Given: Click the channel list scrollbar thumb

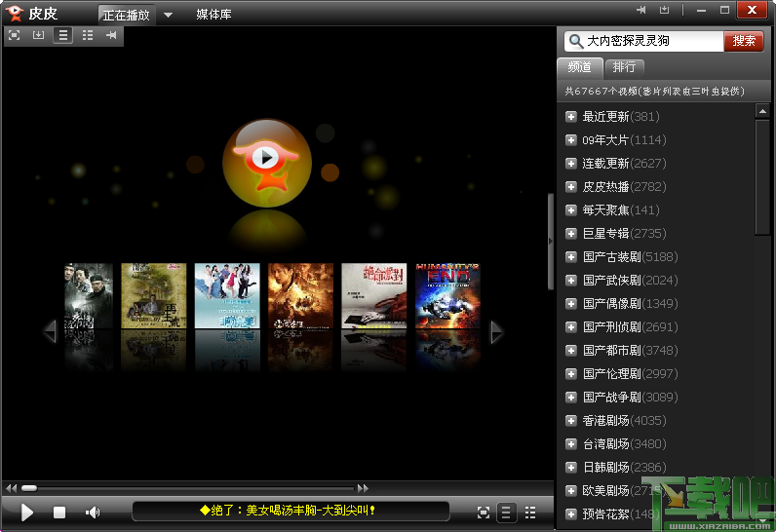Looking at the screenshot, I should [762, 177].
